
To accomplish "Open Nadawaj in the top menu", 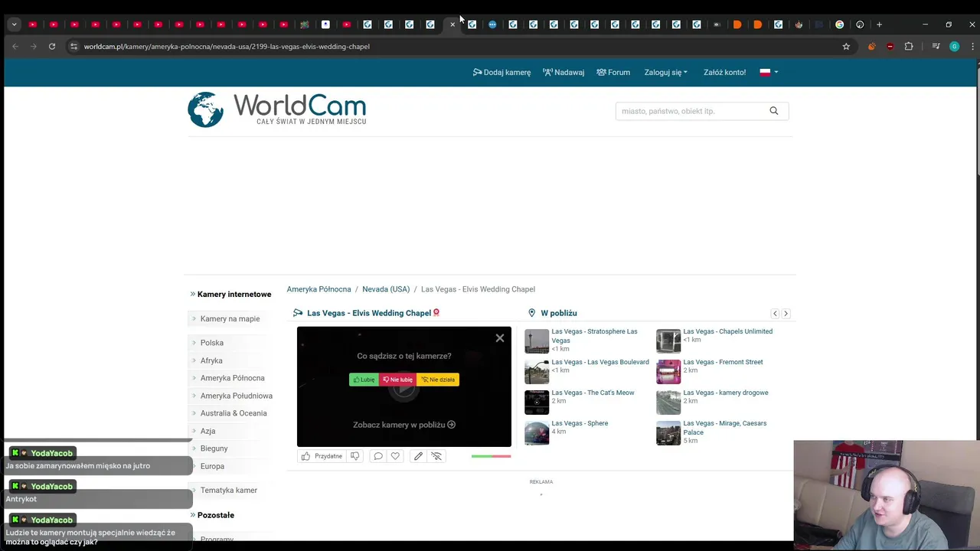I will [563, 73].
